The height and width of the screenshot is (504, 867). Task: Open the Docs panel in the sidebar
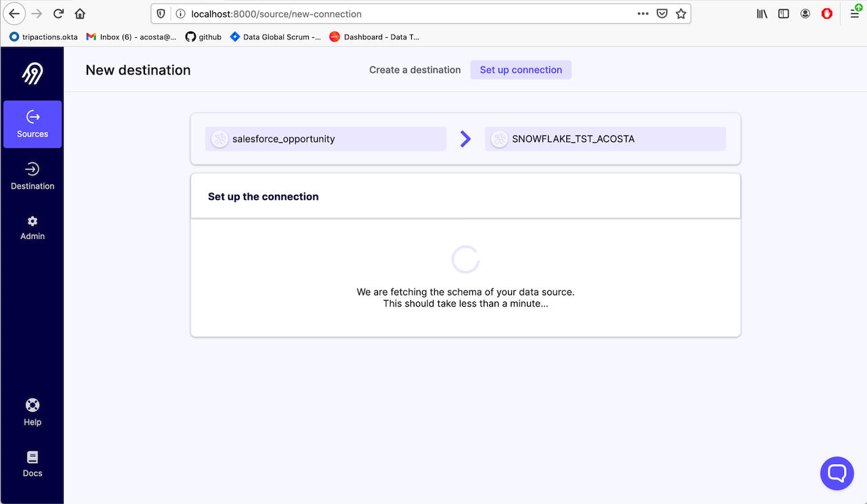32,463
